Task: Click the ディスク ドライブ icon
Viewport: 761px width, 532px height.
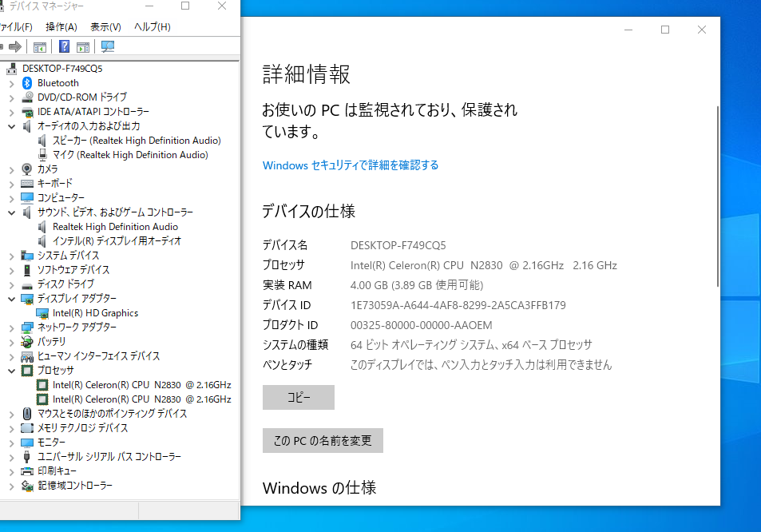Action: pyautogui.click(x=27, y=285)
